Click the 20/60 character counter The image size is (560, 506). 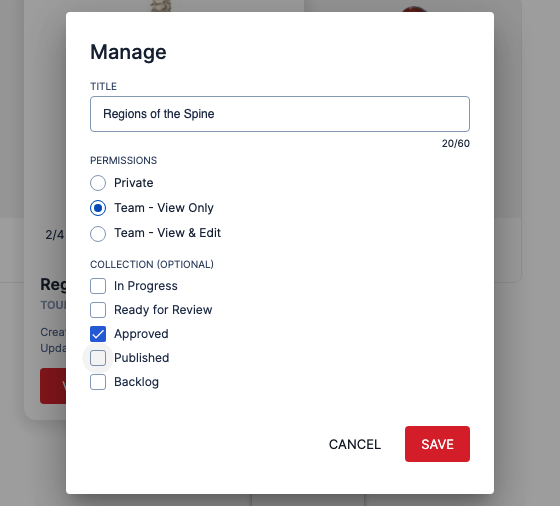[455, 144]
